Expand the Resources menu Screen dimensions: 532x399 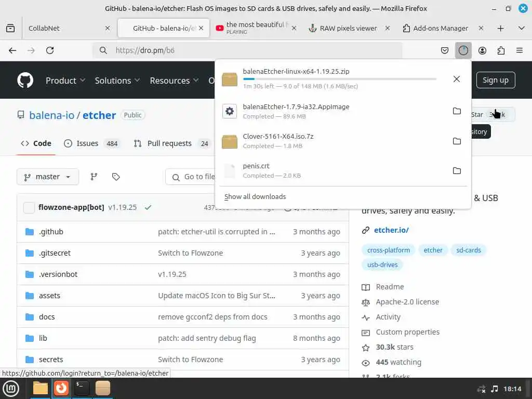pyautogui.click(x=174, y=81)
